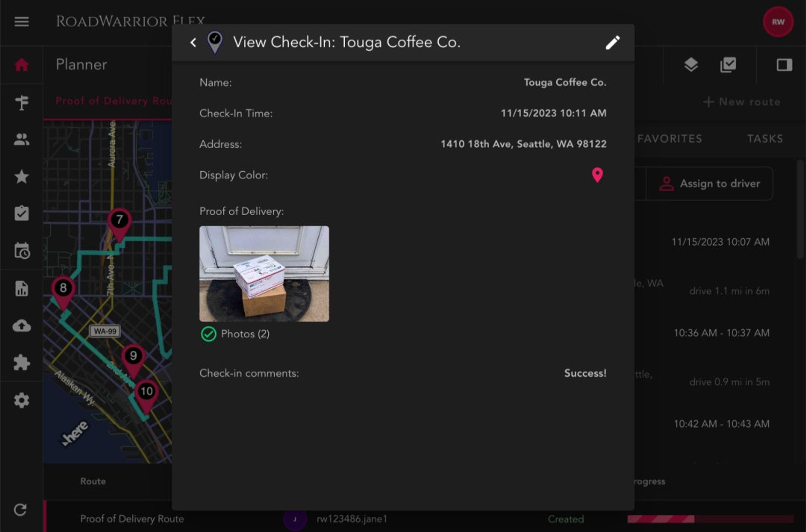The image size is (806, 532).
Task: Open the Schedule calendar-clock sidebar icon
Action: pyautogui.click(x=22, y=251)
